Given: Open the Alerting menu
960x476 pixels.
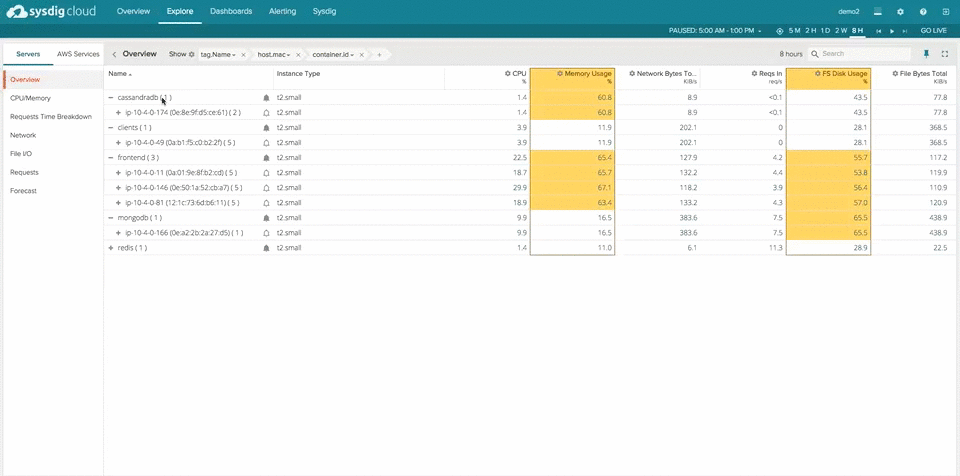Looking at the screenshot, I should point(282,12).
